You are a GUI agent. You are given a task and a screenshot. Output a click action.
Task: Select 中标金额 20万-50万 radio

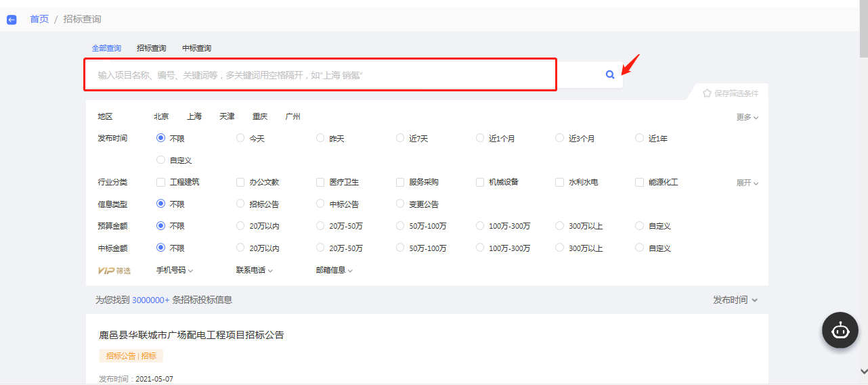(x=320, y=248)
